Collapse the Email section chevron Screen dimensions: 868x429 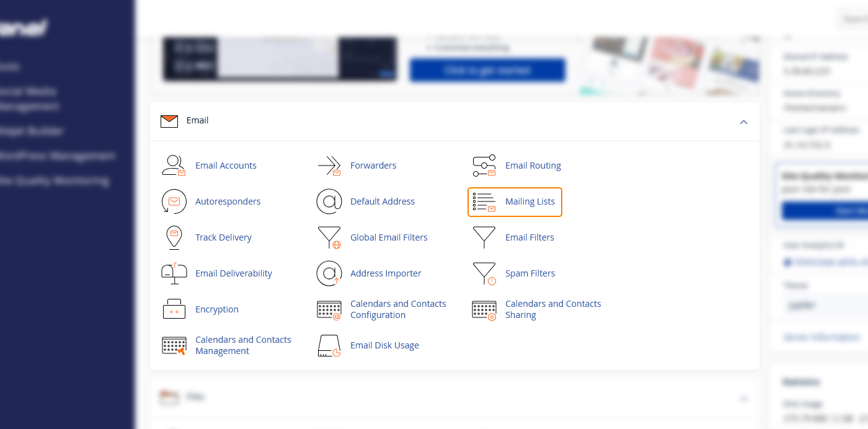pos(743,122)
